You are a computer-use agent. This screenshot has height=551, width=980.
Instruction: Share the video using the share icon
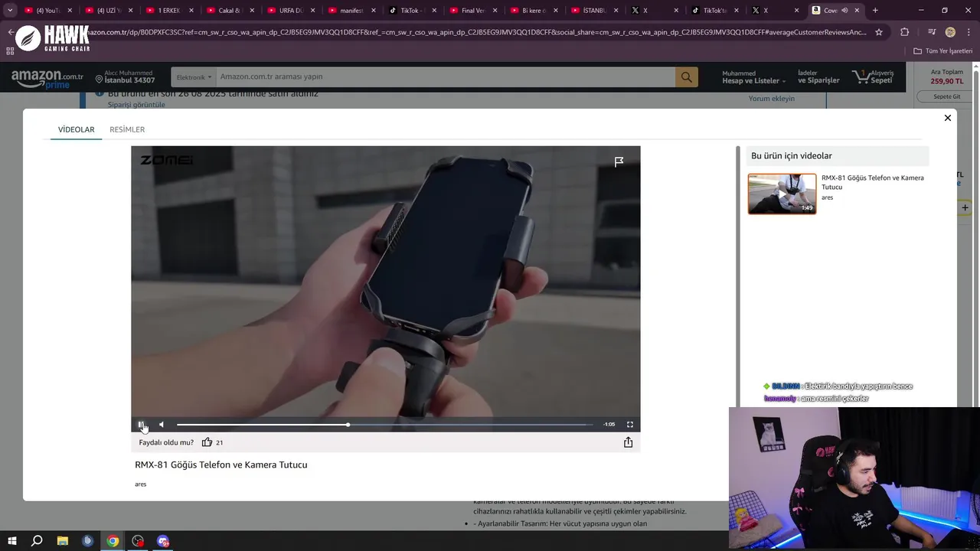click(x=628, y=442)
